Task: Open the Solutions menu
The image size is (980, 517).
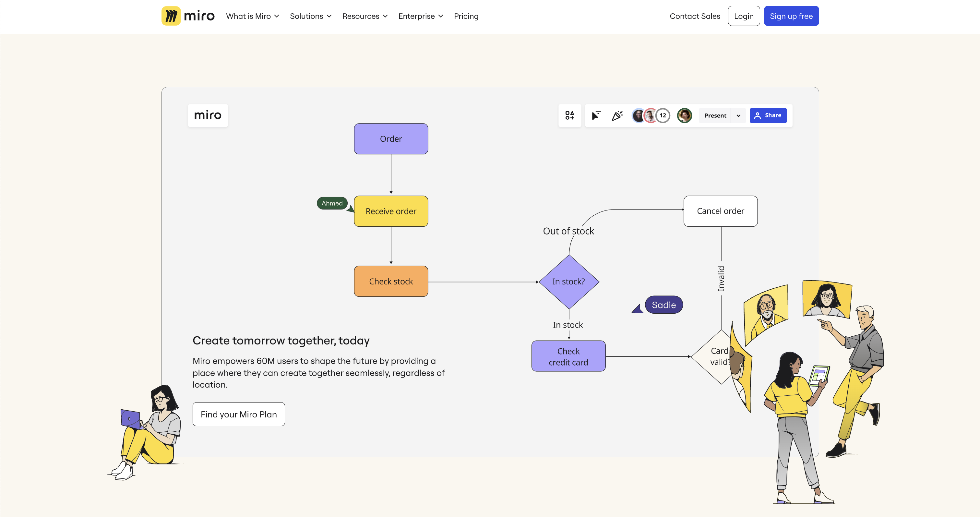Action: 310,16
